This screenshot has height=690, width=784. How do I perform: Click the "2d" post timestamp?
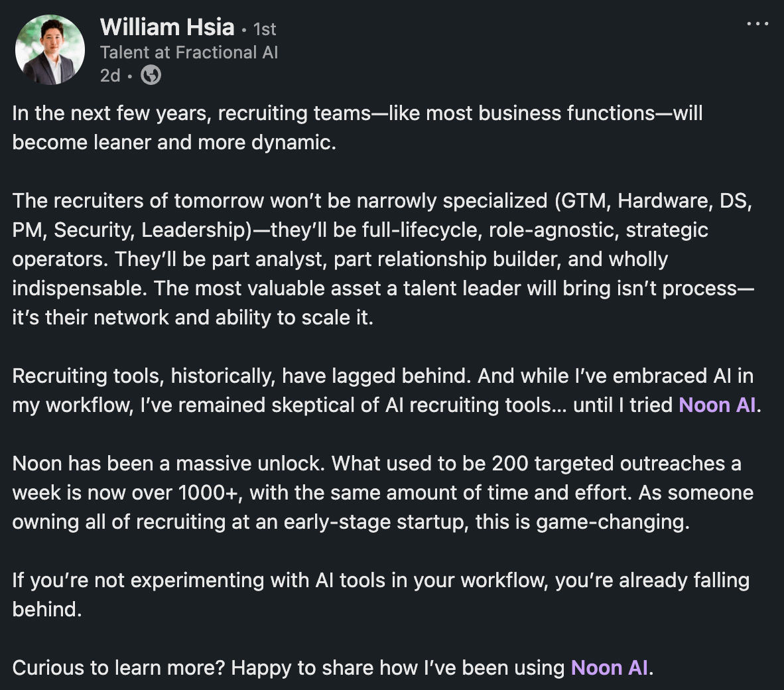coord(110,76)
